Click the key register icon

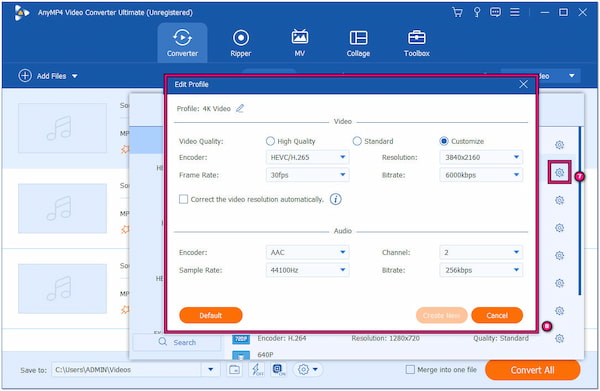pyautogui.click(x=477, y=12)
